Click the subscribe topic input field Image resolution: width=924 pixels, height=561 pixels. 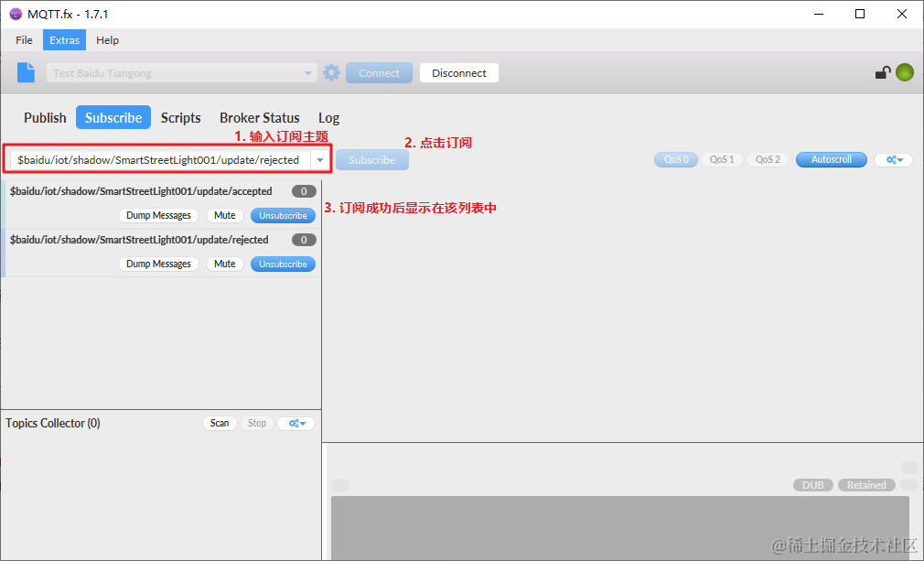160,159
